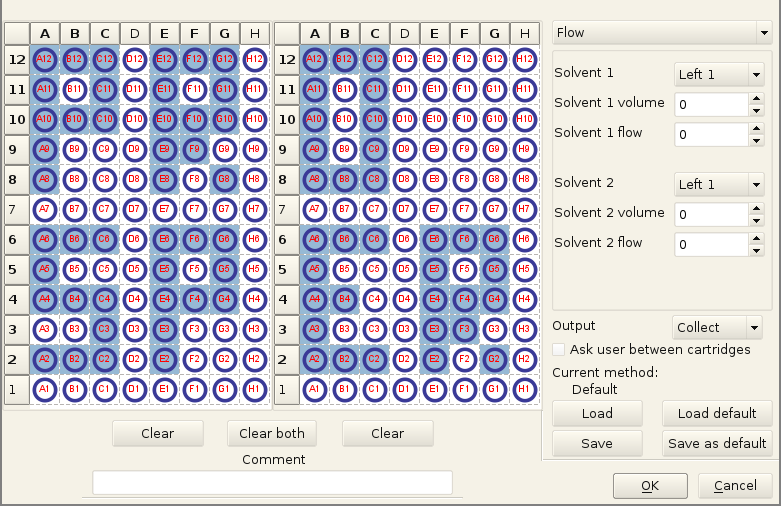Click well B4 in the right plate
This screenshot has height=506, width=781.
pyautogui.click(x=345, y=299)
